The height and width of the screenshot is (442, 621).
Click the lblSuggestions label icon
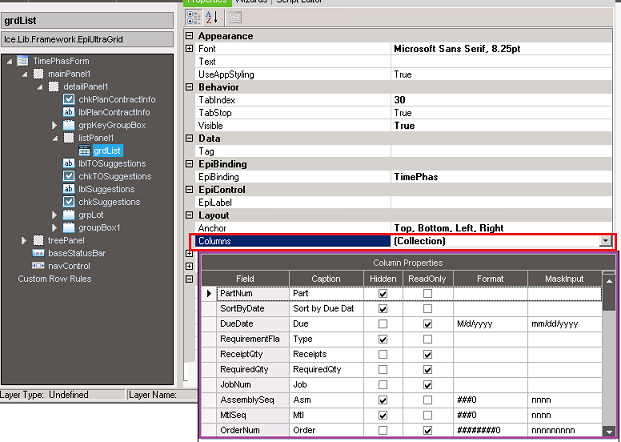(x=69, y=189)
